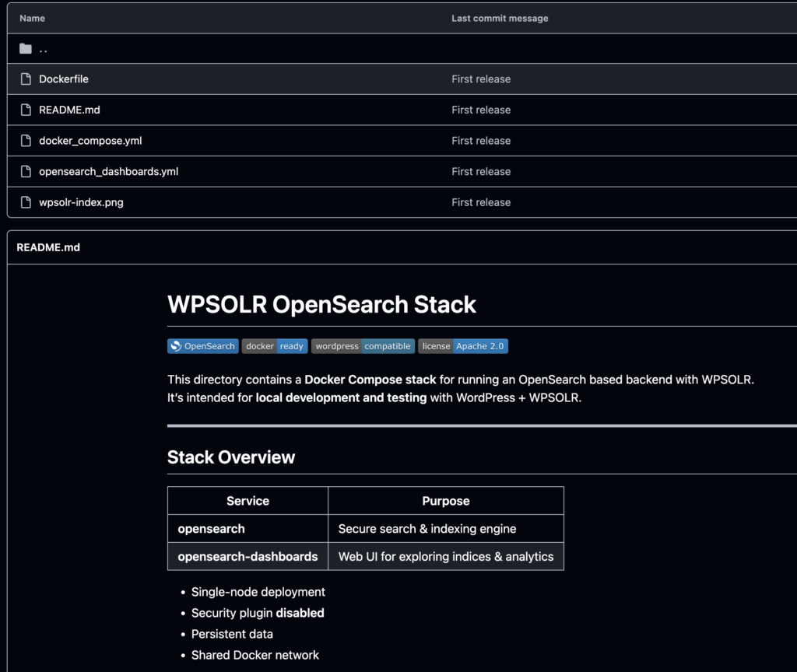Viewport: 797px width, 672px height.
Task: Open the README.md file in the list
Action: [69, 110]
